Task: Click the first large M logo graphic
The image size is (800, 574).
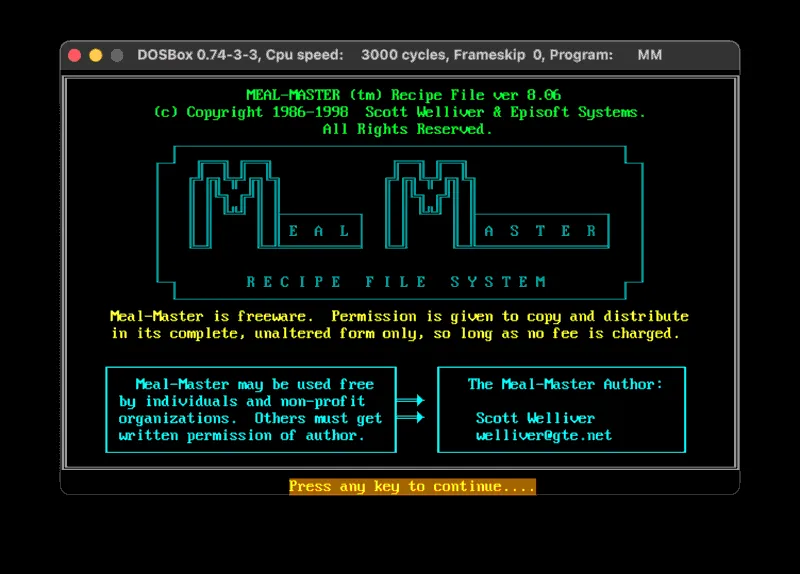Action: pyautogui.click(x=234, y=205)
